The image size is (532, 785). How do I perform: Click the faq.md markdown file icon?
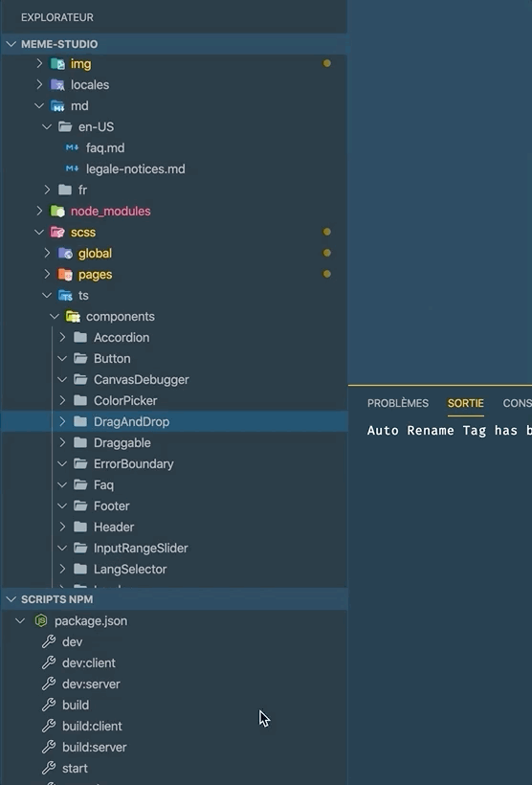[72, 147]
